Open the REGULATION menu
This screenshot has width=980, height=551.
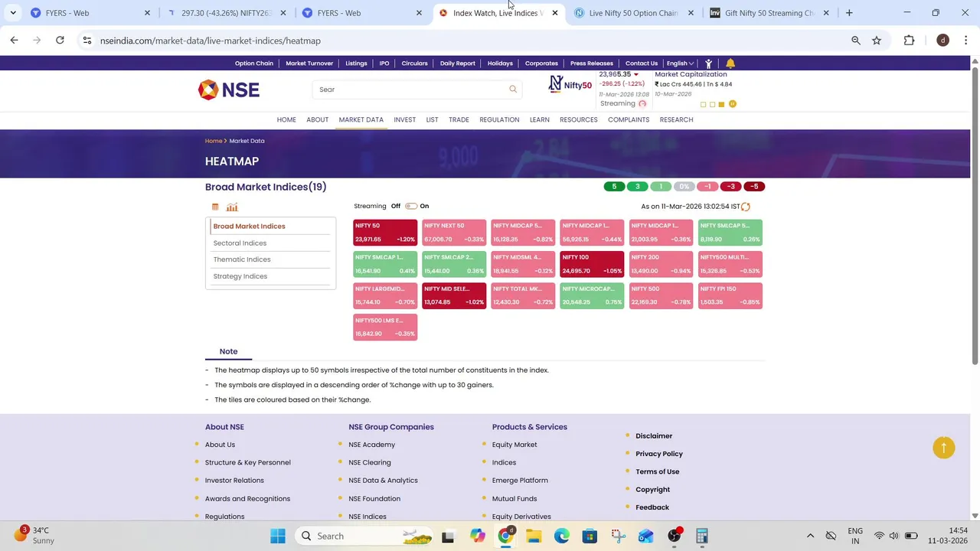click(499, 119)
